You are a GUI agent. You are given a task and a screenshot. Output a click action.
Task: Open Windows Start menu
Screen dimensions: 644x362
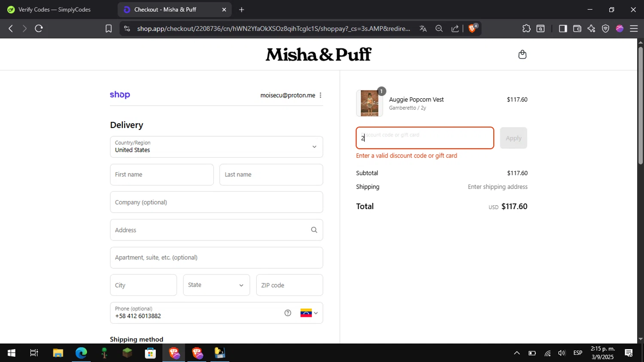[12, 353]
